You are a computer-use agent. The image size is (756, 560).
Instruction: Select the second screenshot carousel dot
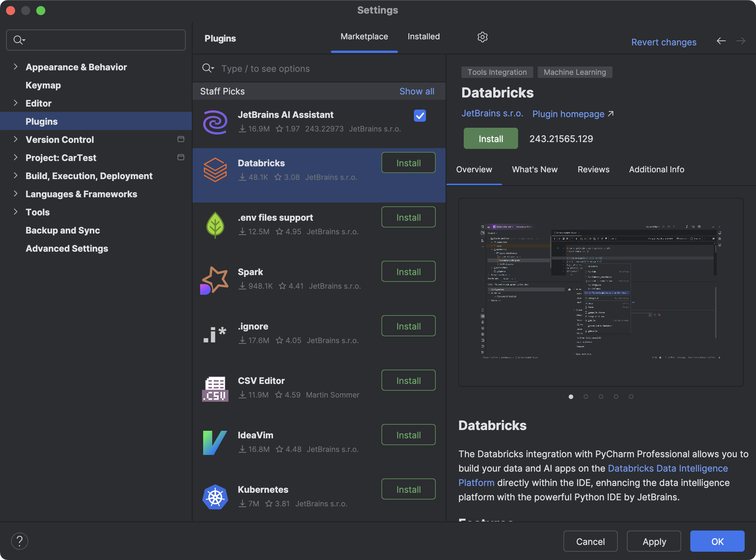pos(586,397)
